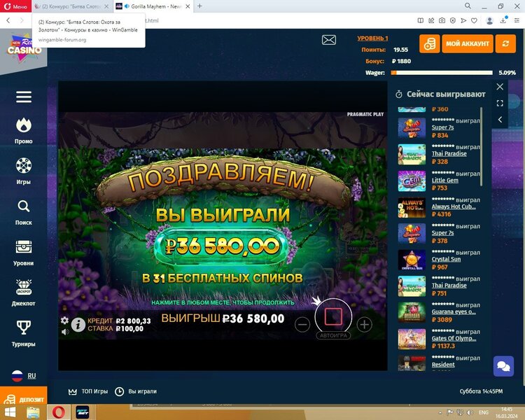Increase the bet with plus button

tap(364, 325)
